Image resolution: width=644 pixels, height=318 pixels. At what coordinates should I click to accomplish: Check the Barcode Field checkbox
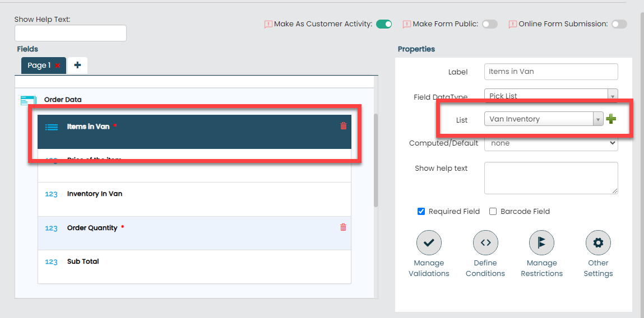pos(493,212)
